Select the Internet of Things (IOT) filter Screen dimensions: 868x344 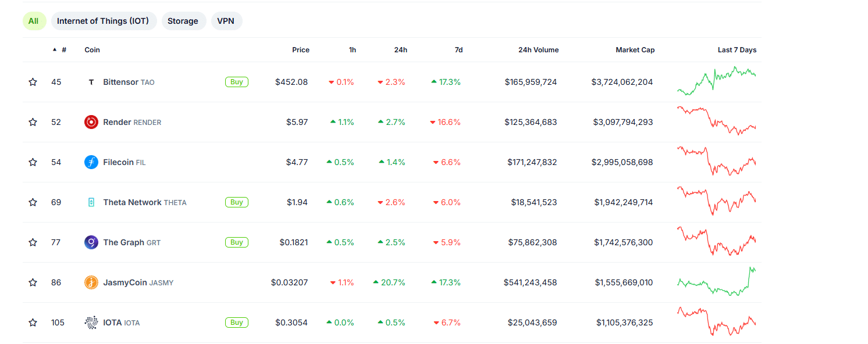pyautogui.click(x=103, y=21)
